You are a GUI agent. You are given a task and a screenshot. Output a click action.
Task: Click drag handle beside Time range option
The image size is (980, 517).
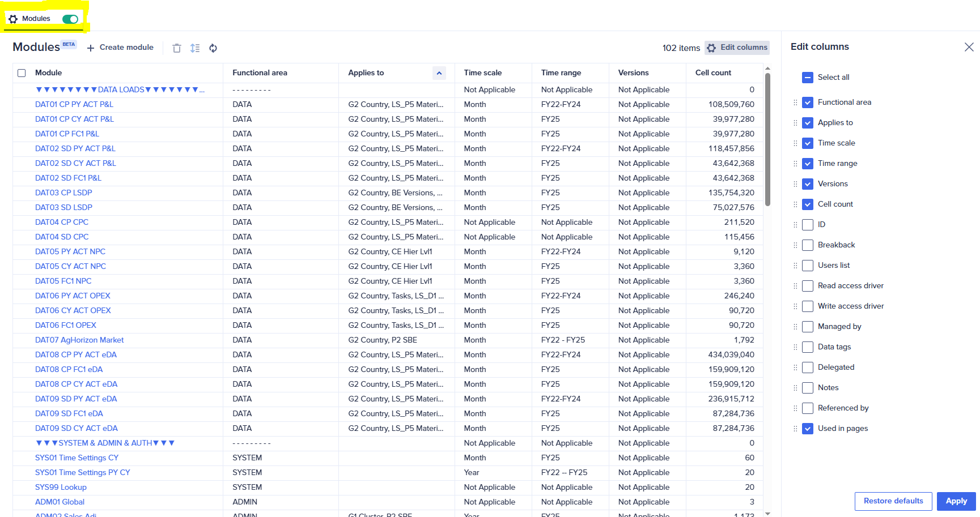(795, 164)
